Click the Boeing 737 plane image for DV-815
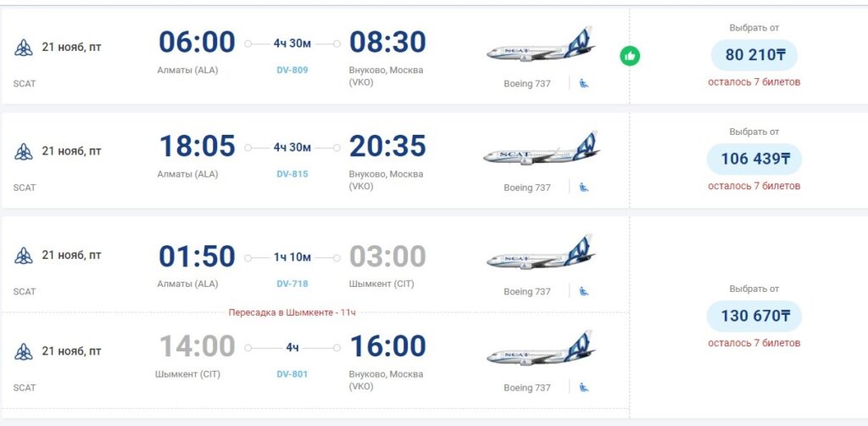868x426 pixels. (540, 150)
